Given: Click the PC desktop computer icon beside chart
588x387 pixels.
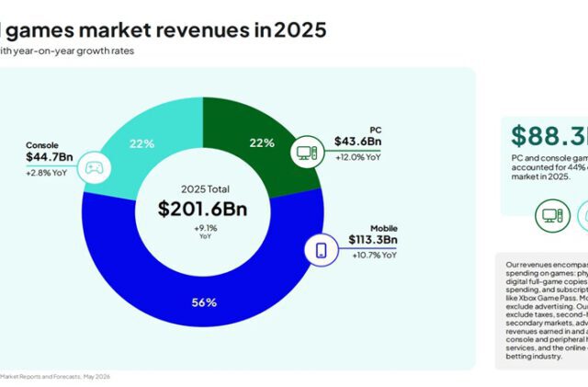Looking at the screenshot, I should (307, 153).
